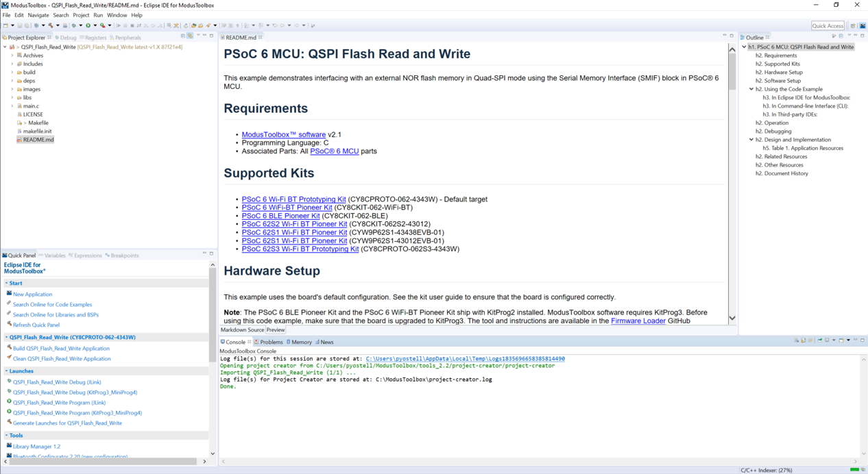The image size is (868, 474).
Task: Click the green Run toolbar icon
Action: click(x=88, y=25)
